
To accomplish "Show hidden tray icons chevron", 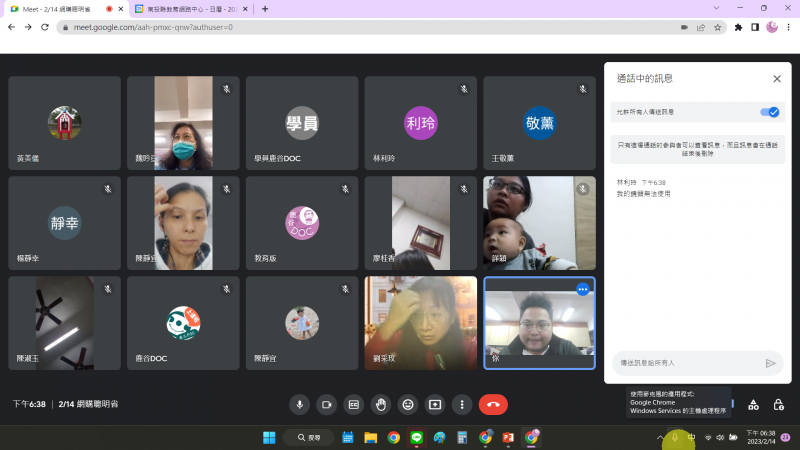I will [x=660, y=437].
